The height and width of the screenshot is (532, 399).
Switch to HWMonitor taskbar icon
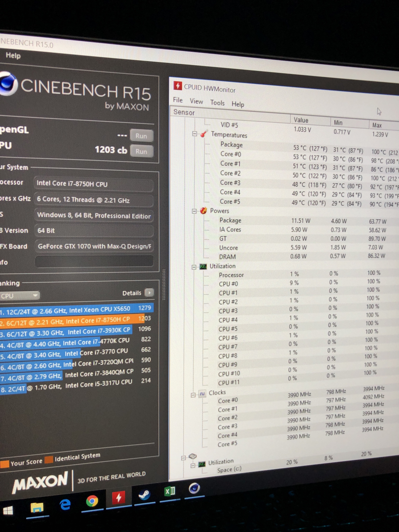click(x=118, y=498)
